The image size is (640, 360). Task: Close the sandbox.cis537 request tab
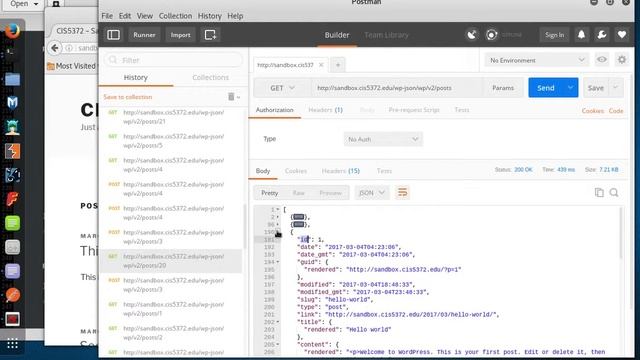click(x=321, y=65)
